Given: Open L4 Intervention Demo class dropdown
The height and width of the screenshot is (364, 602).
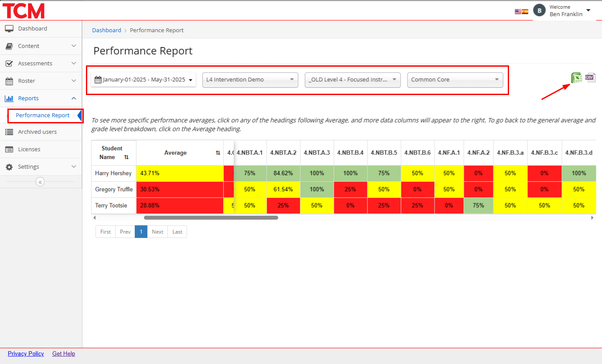Looking at the screenshot, I should [x=250, y=80].
